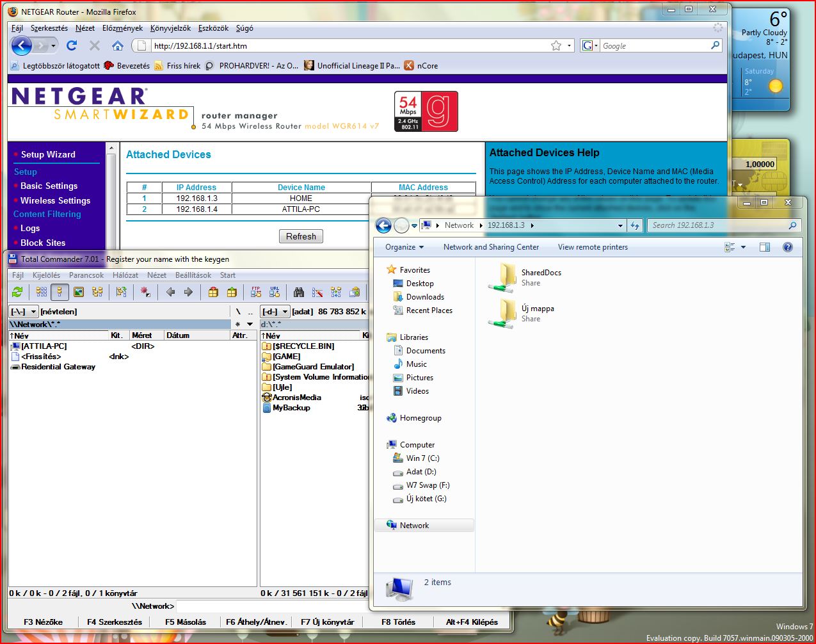Open left panel drive dropdown [-\-]
816x644 pixels.
pyautogui.click(x=24, y=311)
